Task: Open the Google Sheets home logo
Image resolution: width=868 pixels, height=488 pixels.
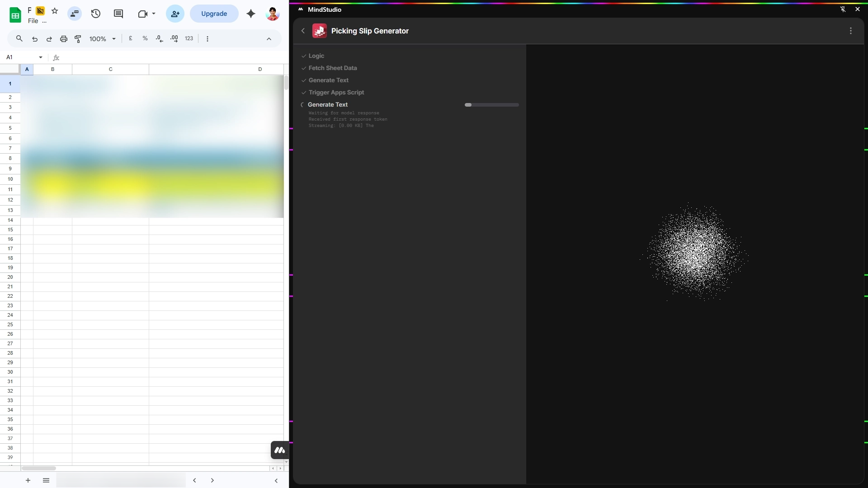Action: click(15, 15)
